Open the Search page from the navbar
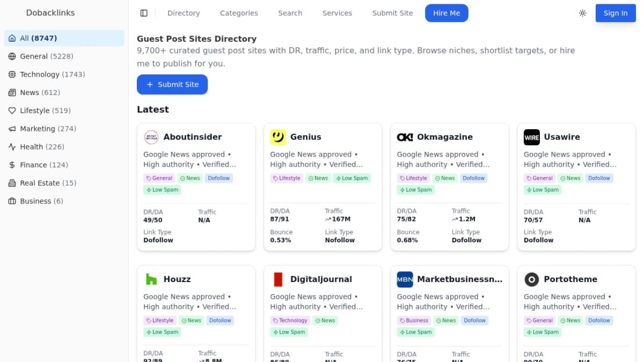 point(290,13)
